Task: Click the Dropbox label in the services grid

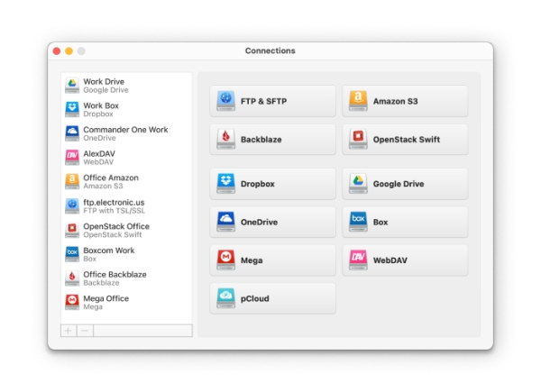Action: (x=258, y=184)
